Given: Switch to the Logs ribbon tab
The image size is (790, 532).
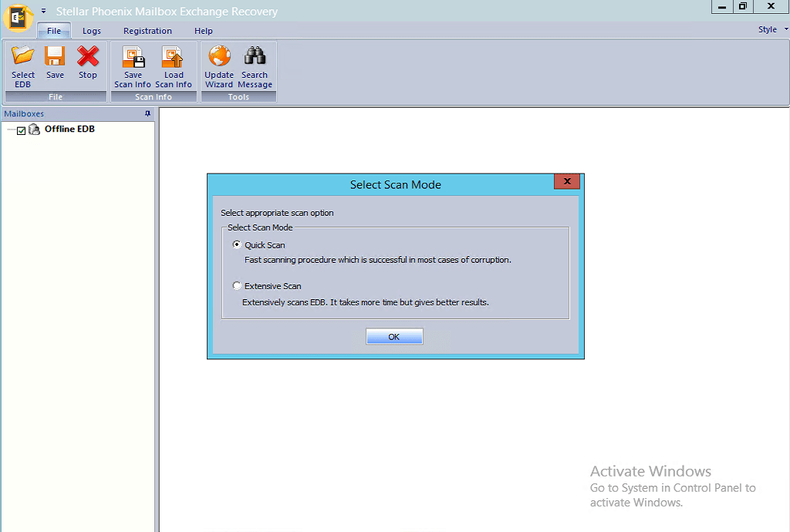Looking at the screenshot, I should tap(92, 31).
